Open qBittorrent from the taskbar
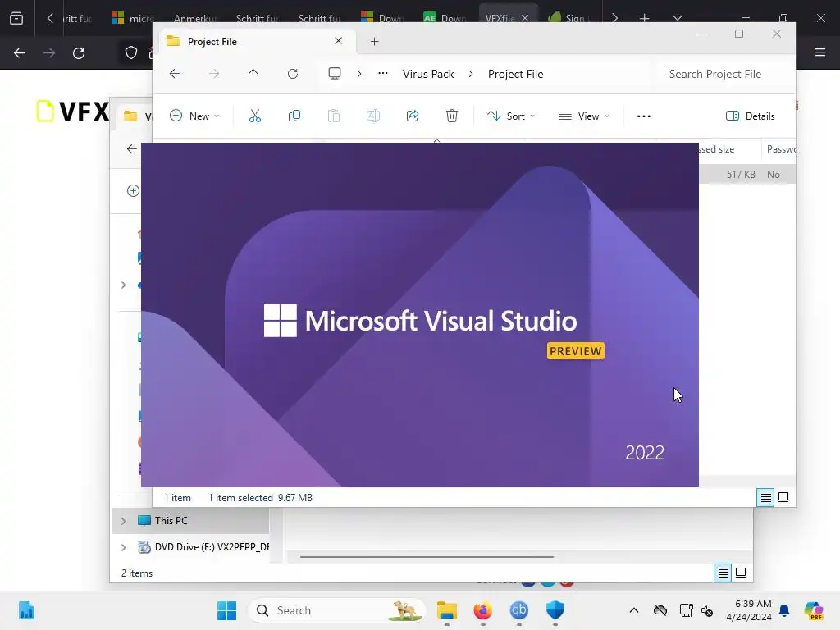Screen dimensions: 840x630 (x=518, y=610)
